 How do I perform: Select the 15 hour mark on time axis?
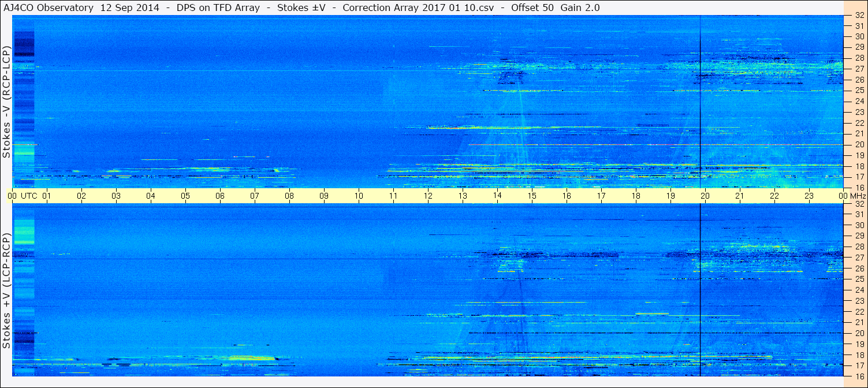coord(532,196)
